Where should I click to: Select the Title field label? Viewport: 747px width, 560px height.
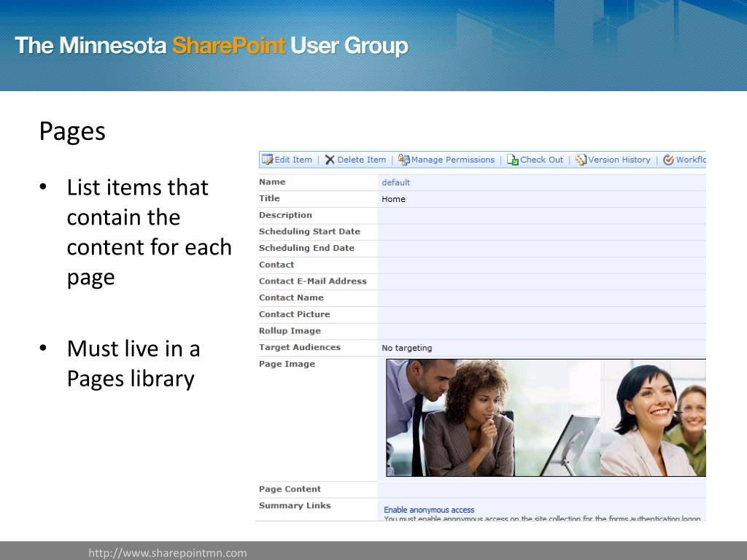269,198
